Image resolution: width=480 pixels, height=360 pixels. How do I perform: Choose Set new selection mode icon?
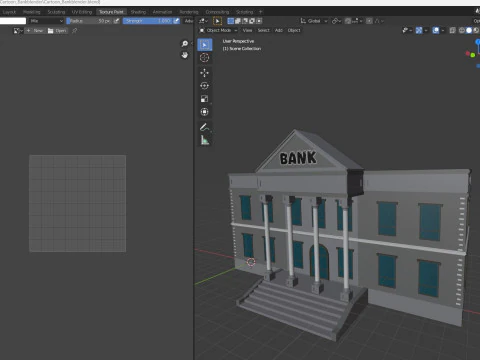pyautogui.click(x=230, y=21)
